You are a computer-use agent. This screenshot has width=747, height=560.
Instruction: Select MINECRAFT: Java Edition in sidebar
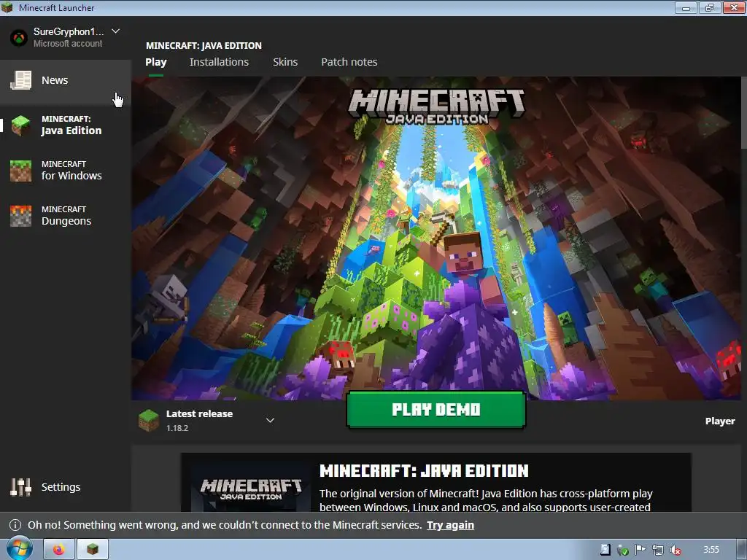click(65, 125)
